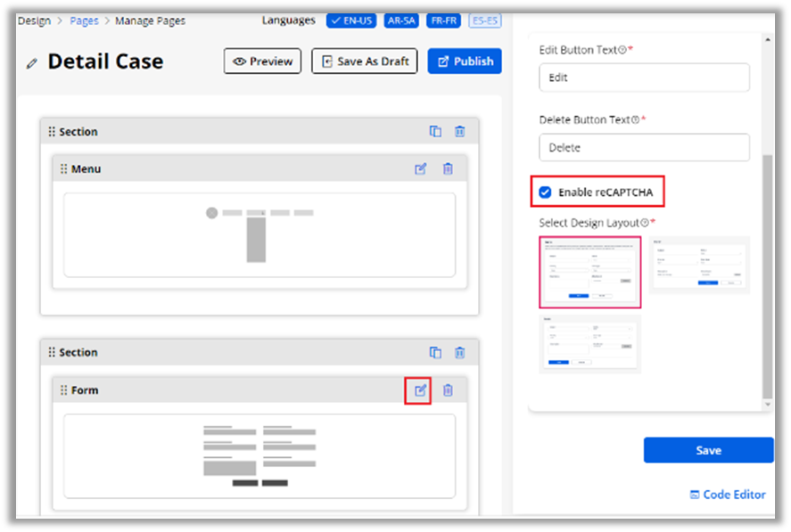Switch to the AR-SA language
Image resolution: width=791 pixels, height=532 pixels.
(x=402, y=20)
